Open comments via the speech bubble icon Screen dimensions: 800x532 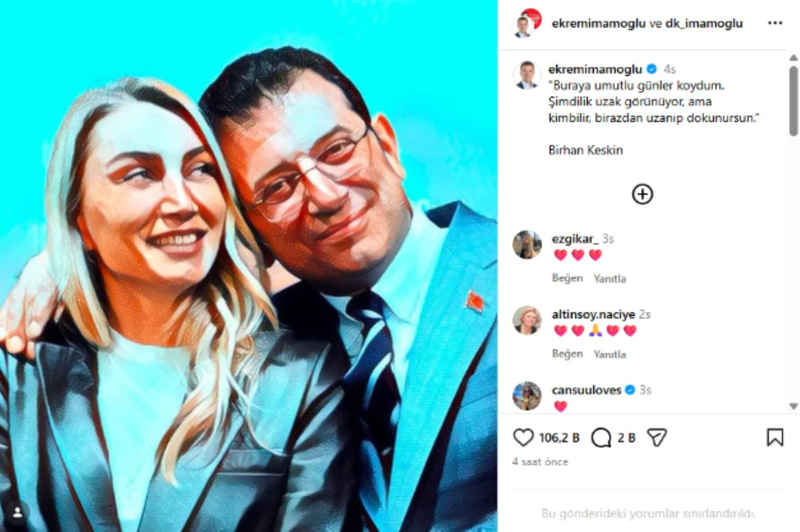(x=601, y=437)
